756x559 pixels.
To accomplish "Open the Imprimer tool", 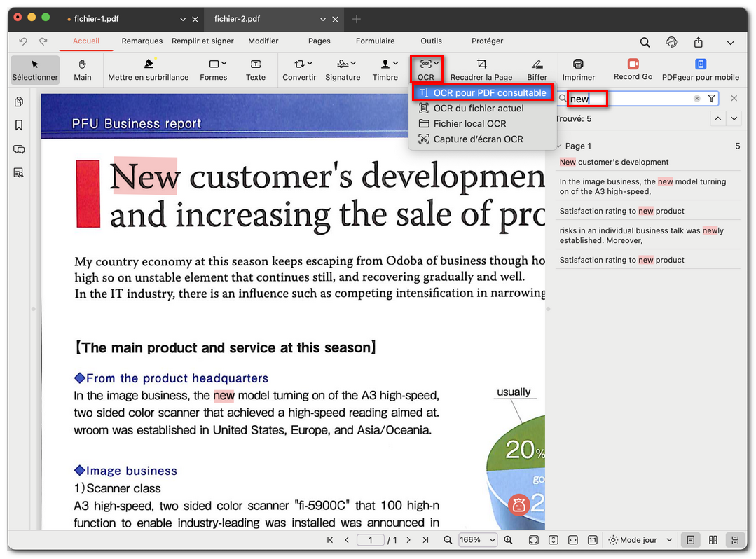I will pyautogui.click(x=578, y=69).
